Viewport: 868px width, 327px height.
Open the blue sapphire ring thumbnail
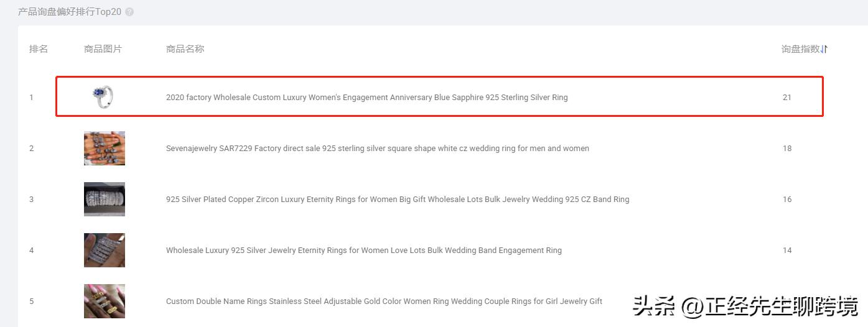pyautogui.click(x=104, y=96)
